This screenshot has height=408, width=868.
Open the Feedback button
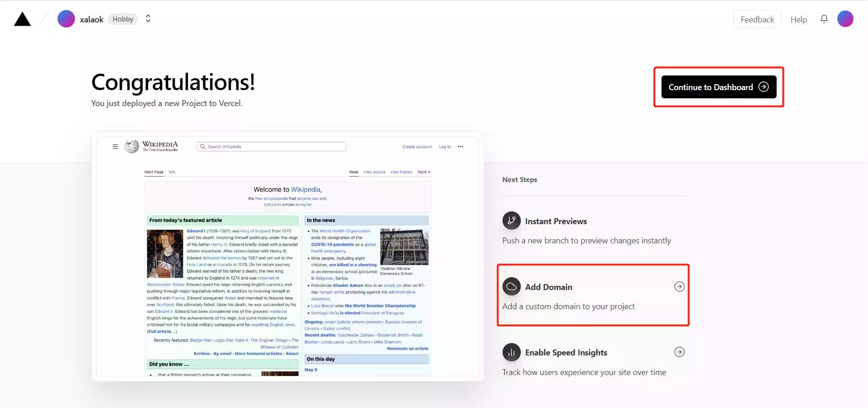pyautogui.click(x=757, y=19)
